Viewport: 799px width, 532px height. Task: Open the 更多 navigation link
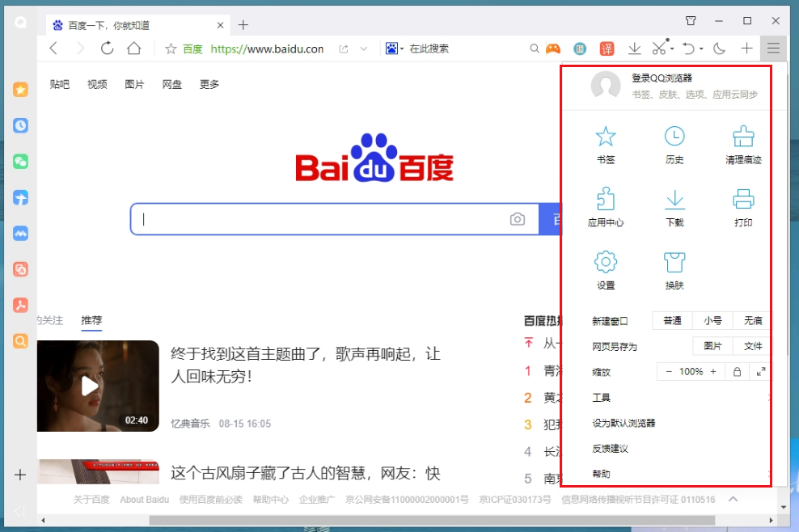click(209, 84)
